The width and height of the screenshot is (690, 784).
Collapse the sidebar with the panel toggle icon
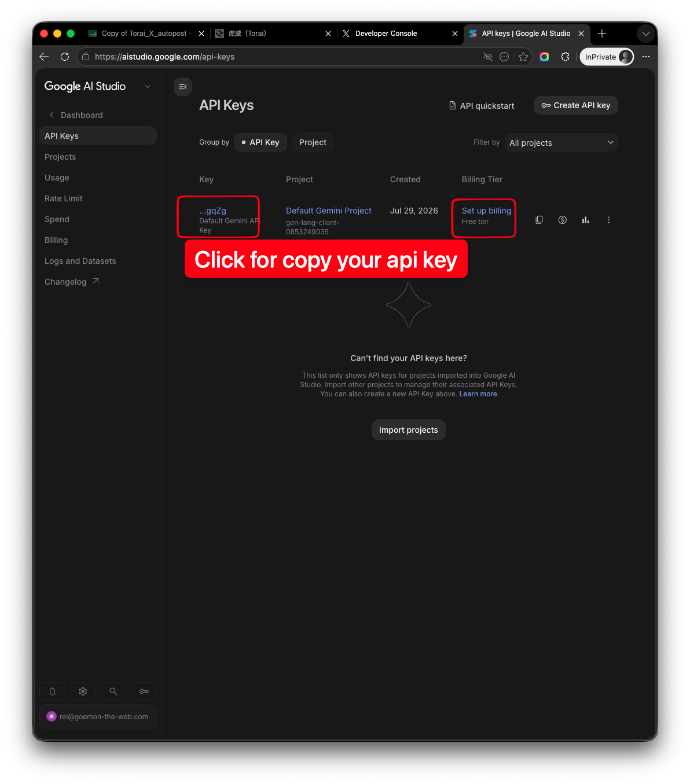183,87
